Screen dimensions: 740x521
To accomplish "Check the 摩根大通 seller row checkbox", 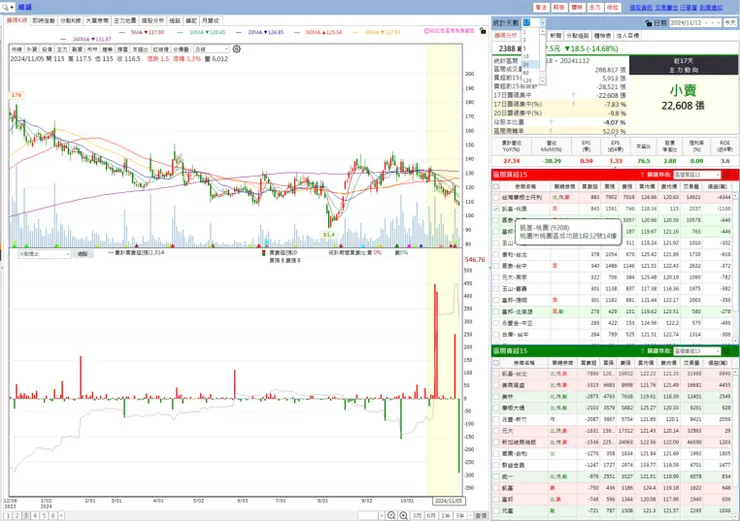I will click(496, 408).
